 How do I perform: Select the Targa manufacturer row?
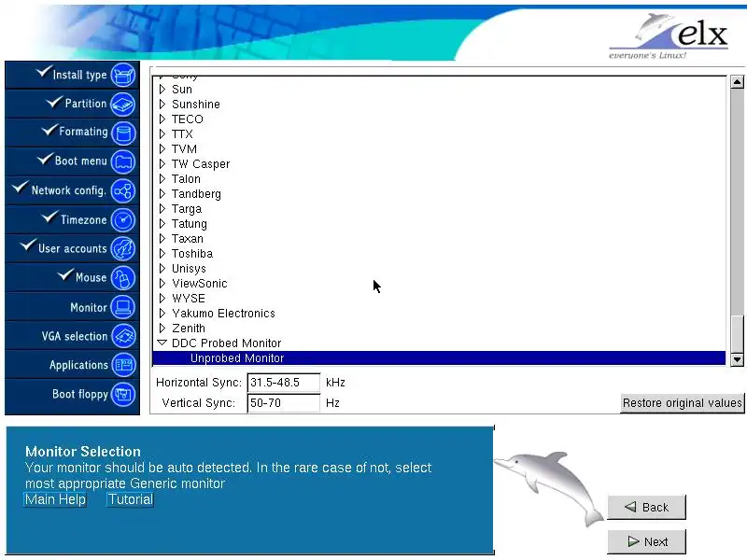tap(439, 208)
